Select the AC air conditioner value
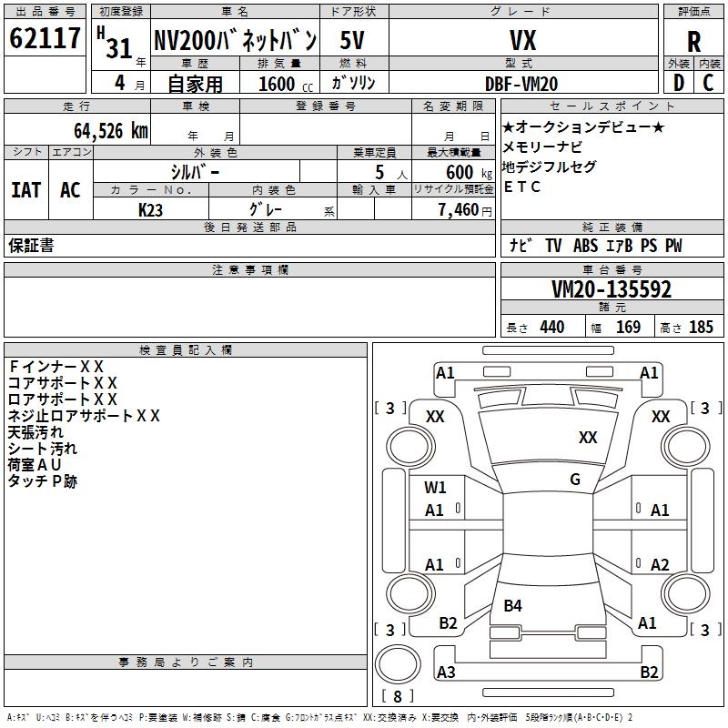The image size is (728, 728). coord(70,190)
